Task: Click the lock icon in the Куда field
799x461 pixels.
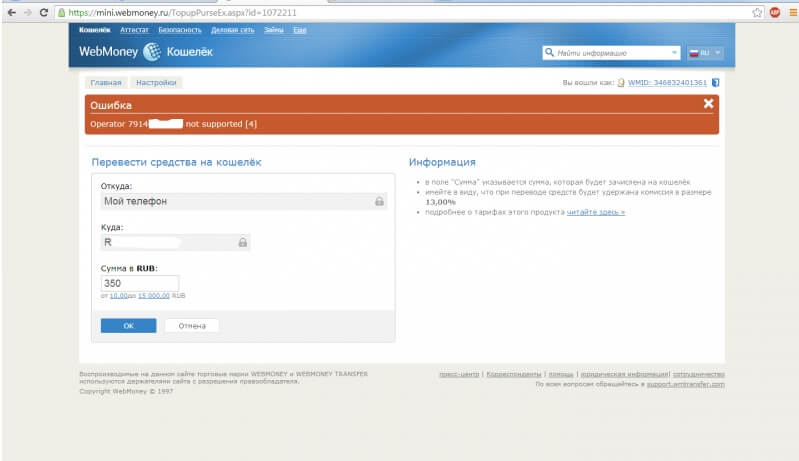Action: [x=243, y=242]
